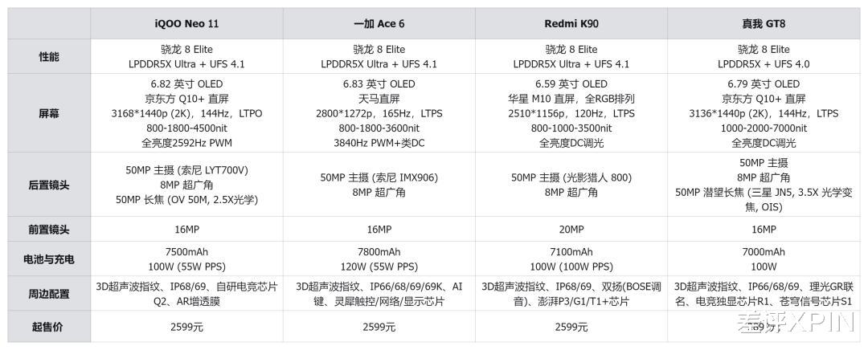The height and width of the screenshot is (350, 868).
Task: Click the 后置镜头 row label
Action: [49, 185]
